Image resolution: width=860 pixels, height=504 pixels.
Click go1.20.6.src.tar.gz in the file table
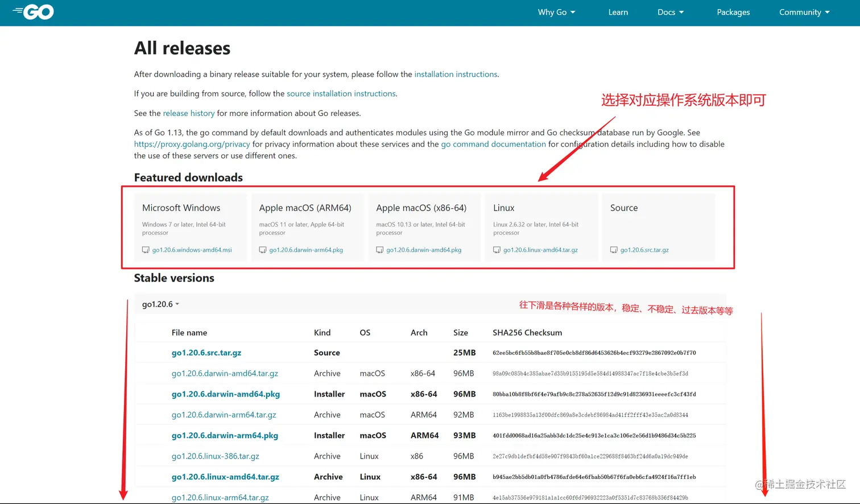pyautogui.click(x=206, y=353)
